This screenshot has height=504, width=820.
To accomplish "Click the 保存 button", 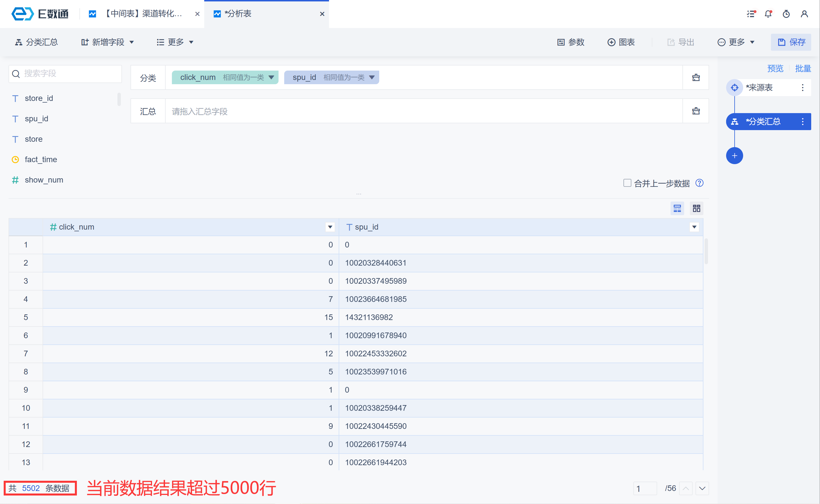I will (x=791, y=42).
